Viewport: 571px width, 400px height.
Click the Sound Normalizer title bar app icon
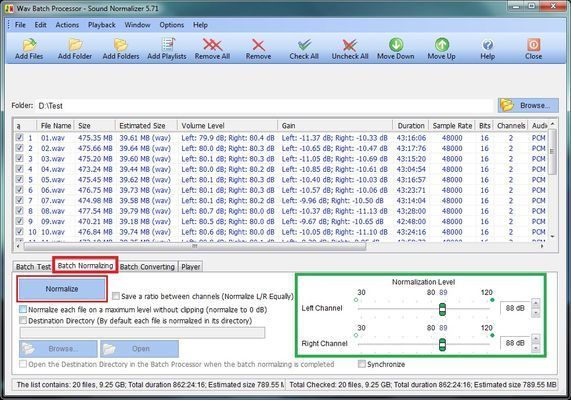[x=9, y=8]
